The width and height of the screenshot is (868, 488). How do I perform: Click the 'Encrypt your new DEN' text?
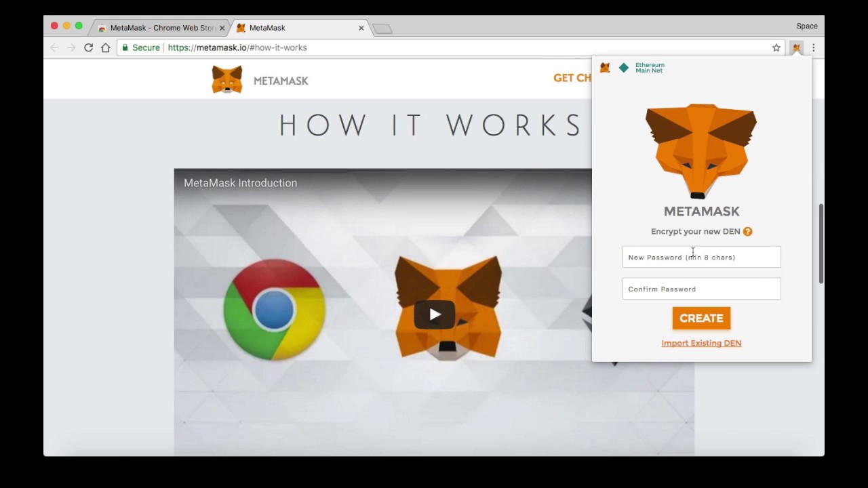pyautogui.click(x=695, y=232)
